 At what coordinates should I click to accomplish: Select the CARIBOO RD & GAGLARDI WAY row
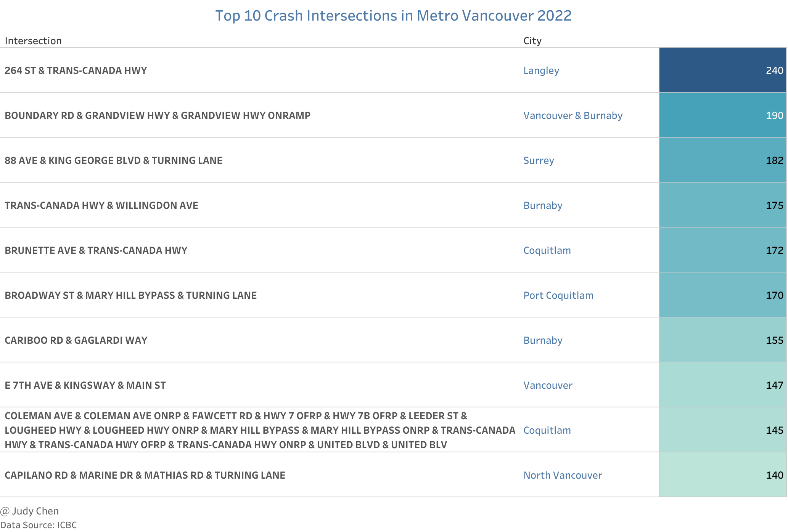pos(76,340)
